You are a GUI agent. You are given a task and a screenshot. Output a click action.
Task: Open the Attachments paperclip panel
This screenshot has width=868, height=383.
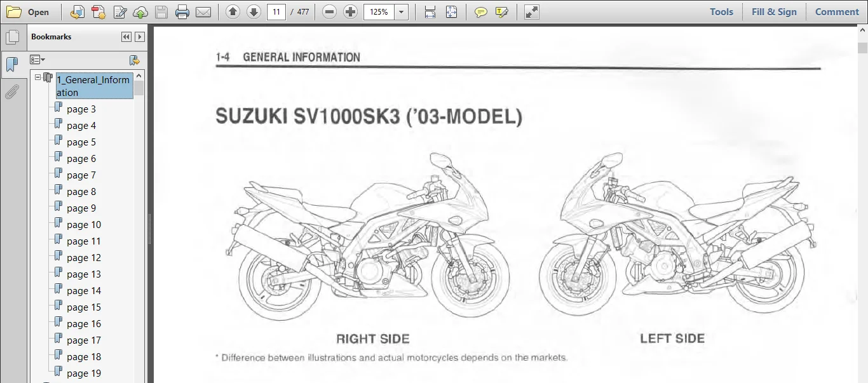(x=12, y=92)
